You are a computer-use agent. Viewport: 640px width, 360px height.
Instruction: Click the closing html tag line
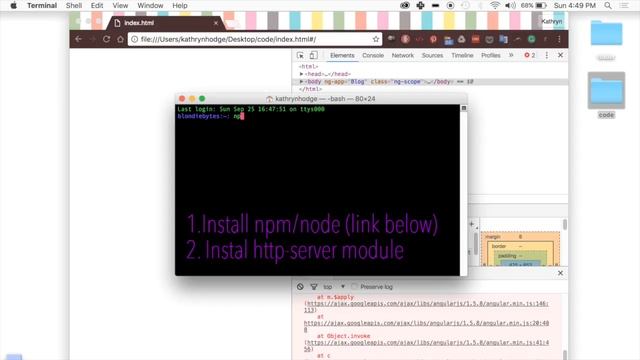point(310,89)
